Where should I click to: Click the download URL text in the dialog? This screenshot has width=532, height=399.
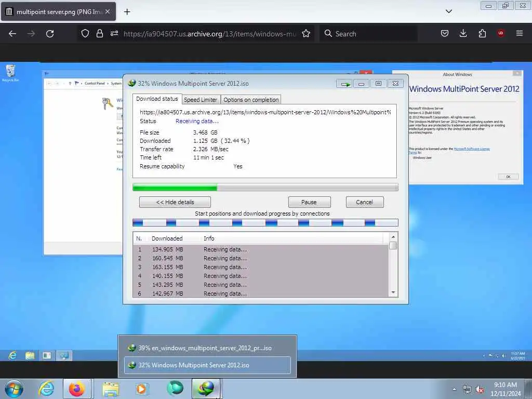click(x=265, y=112)
